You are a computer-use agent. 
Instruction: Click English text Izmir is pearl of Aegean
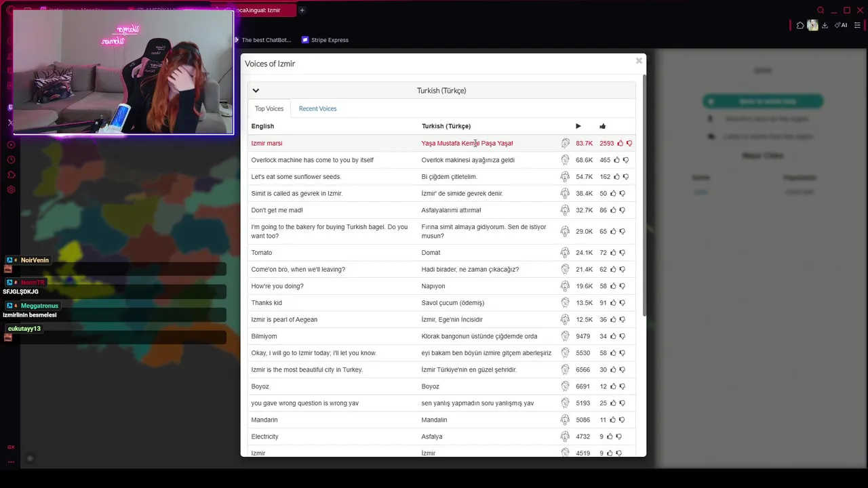coord(284,319)
